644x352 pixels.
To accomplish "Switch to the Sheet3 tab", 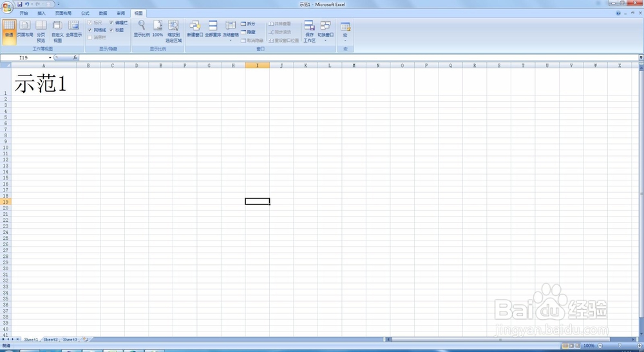I will tap(70, 340).
